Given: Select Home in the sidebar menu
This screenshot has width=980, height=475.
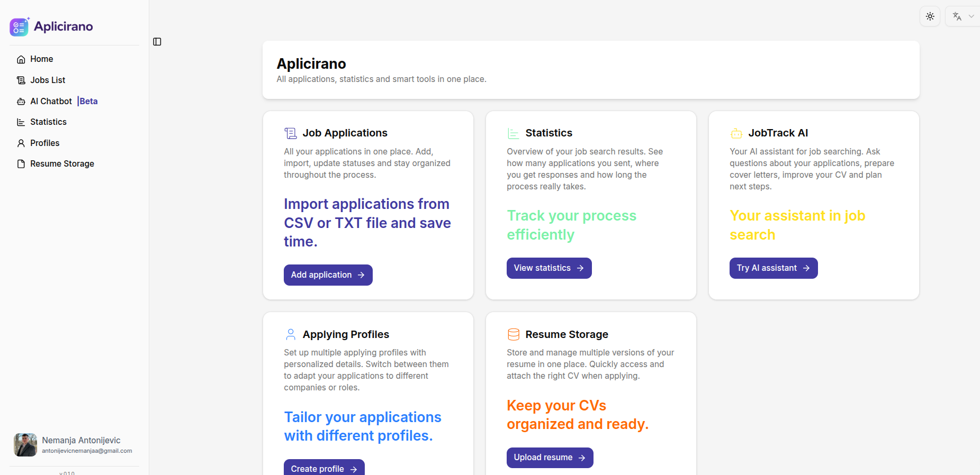Looking at the screenshot, I should click(x=41, y=59).
